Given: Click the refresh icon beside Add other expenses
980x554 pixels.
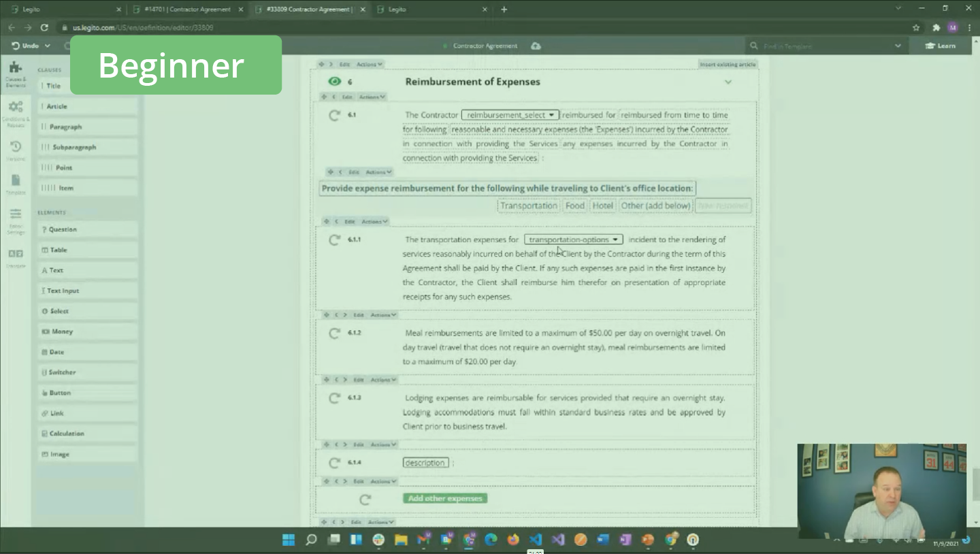Looking at the screenshot, I should (365, 500).
